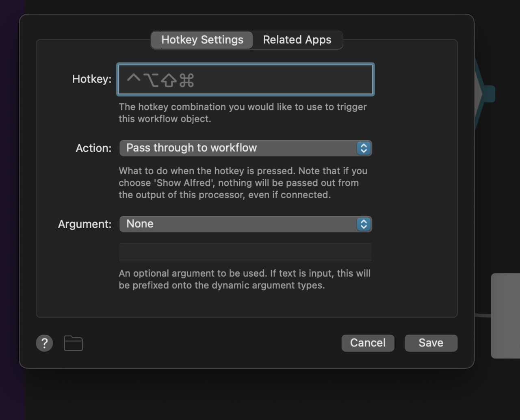Switch to the Related Apps tab
Viewport: 520px width, 420px height.
[297, 40]
